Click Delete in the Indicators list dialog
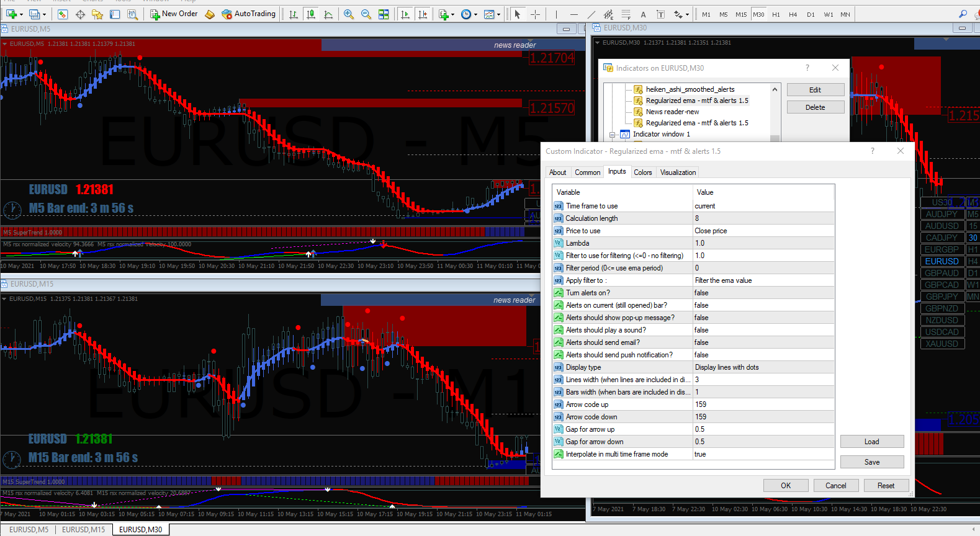The width and height of the screenshot is (980, 536). point(816,107)
